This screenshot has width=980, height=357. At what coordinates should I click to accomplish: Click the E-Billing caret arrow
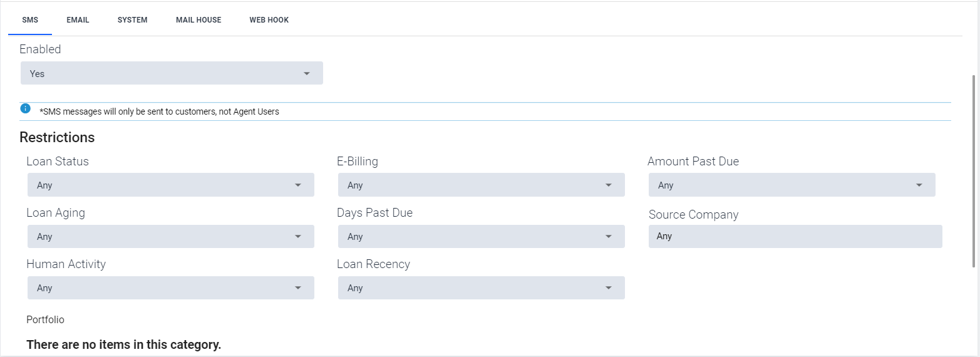pyautogui.click(x=609, y=185)
